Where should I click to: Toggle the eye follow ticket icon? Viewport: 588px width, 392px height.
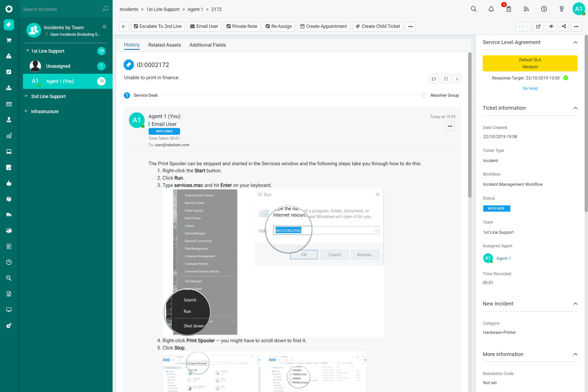pos(551,26)
